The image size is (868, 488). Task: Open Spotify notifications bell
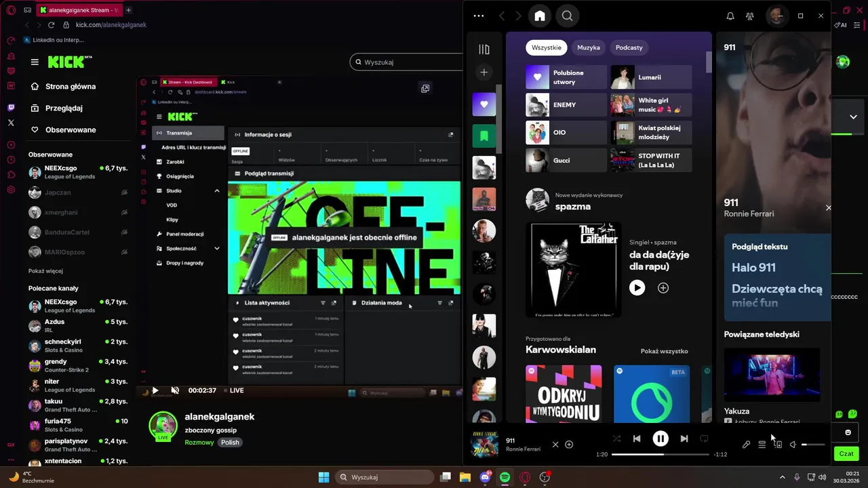coord(730,16)
